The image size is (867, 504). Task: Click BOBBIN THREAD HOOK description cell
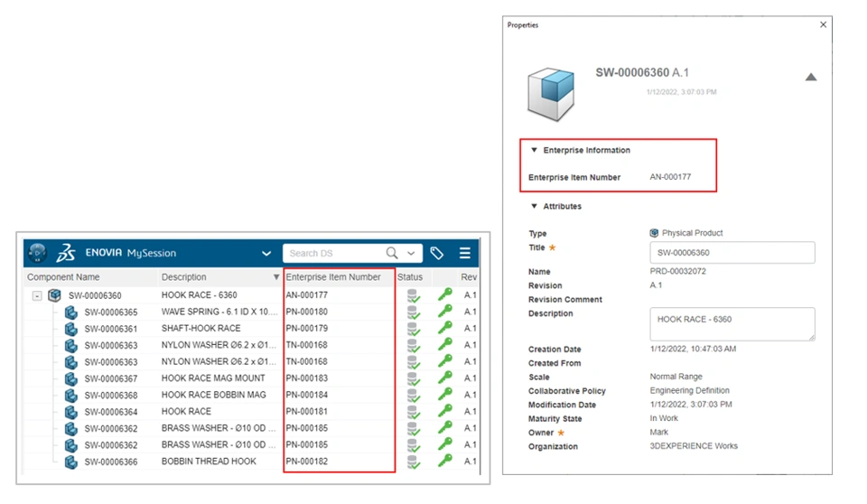[209, 462]
